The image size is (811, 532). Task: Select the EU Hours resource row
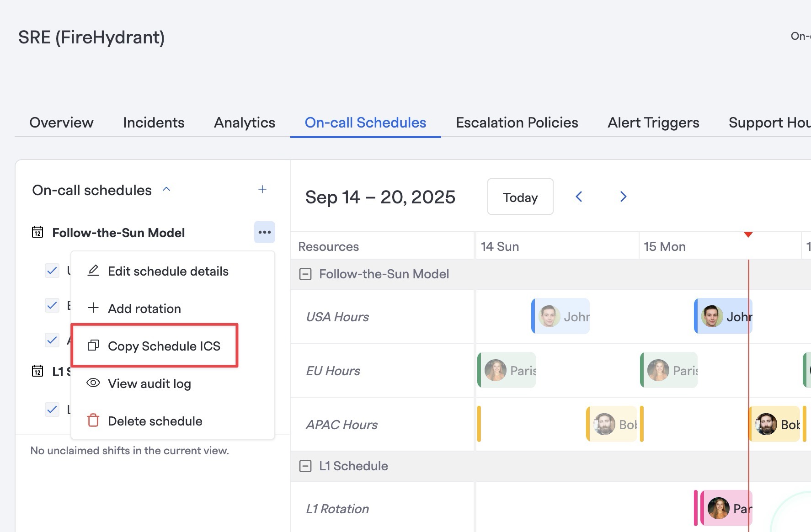383,371
